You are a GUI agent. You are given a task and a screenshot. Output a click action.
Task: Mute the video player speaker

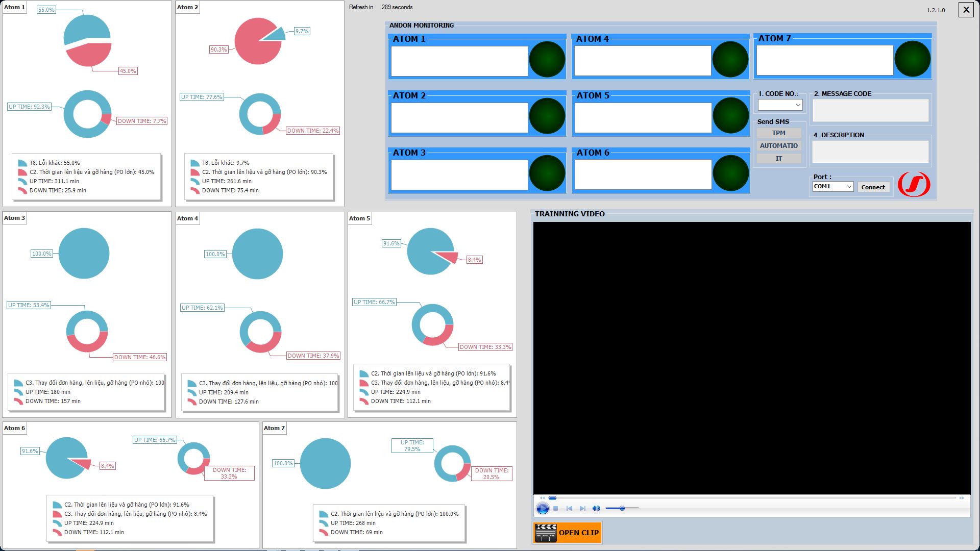[596, 508]
